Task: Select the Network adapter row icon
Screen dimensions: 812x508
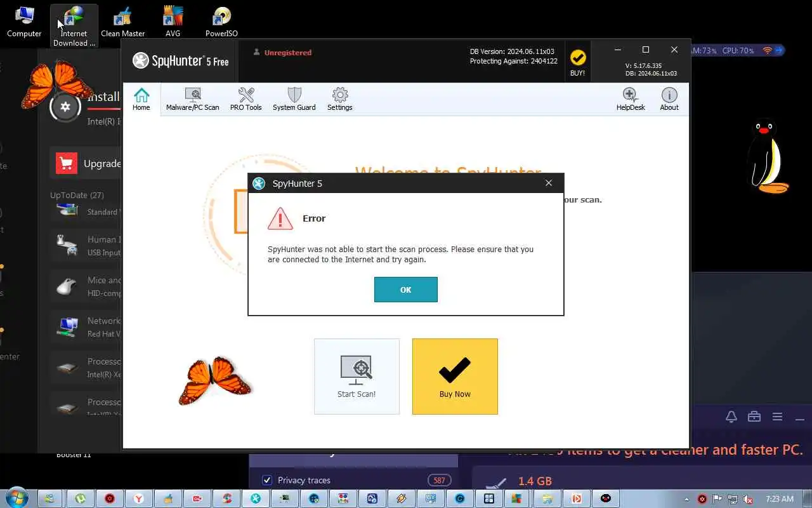Action: [x=67, y=327]
